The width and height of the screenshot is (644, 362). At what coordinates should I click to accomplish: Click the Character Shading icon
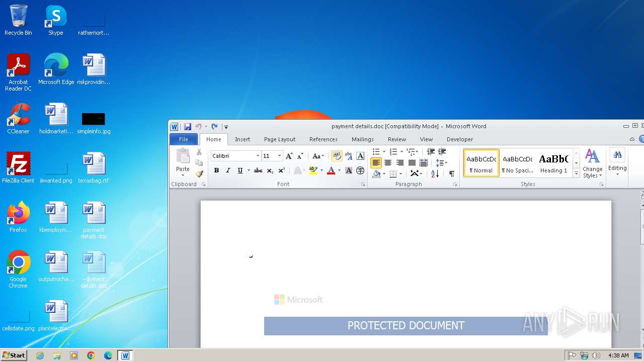(x=349, y=170)
